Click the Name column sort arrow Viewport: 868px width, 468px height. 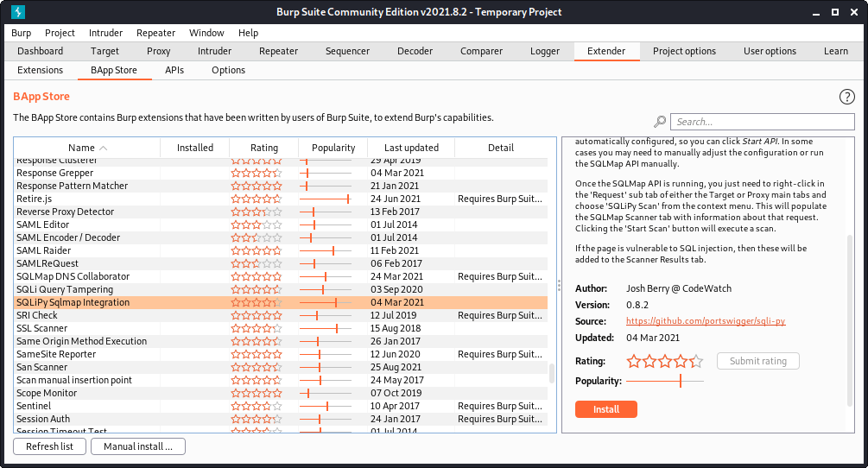coord(103,148)
